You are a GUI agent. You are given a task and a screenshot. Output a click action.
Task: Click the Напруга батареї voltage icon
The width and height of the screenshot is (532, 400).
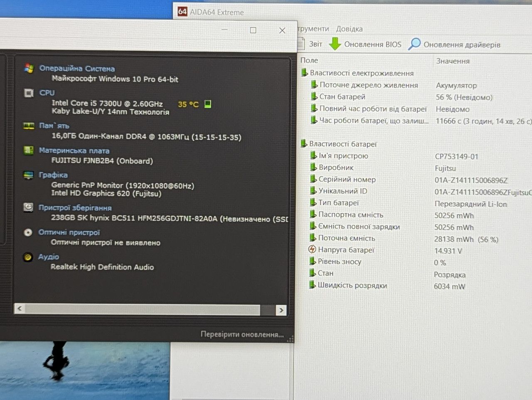point(312,250)
